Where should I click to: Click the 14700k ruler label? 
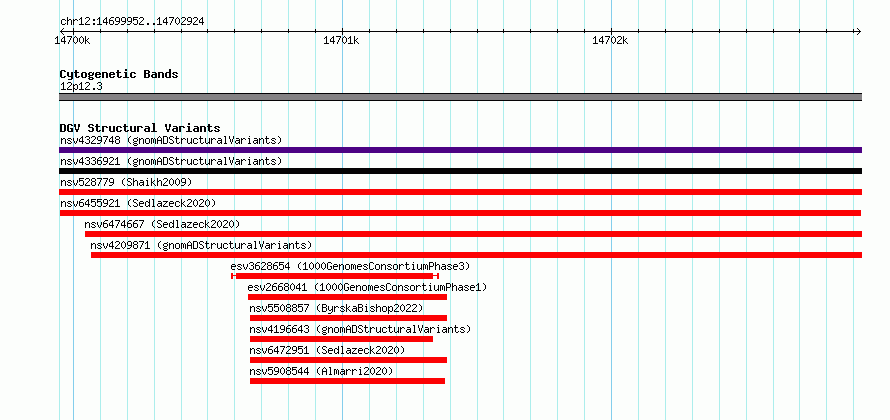tap(72, 40)
